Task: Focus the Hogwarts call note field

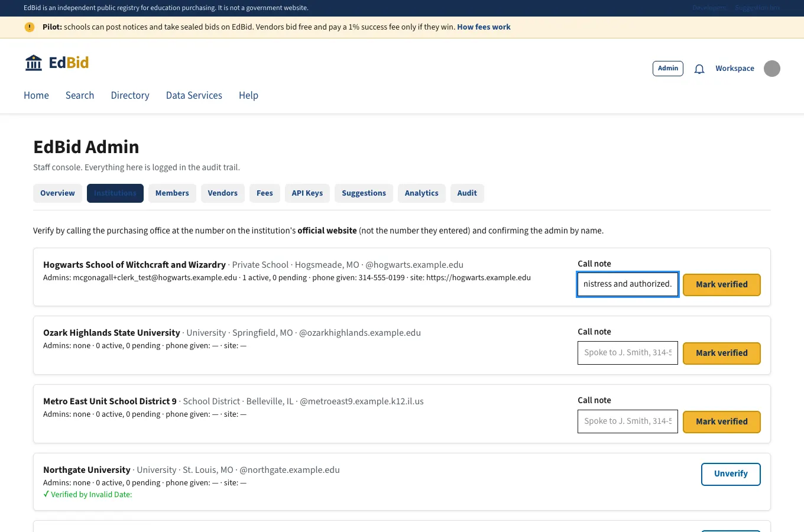Action: [x=628, y=284]
